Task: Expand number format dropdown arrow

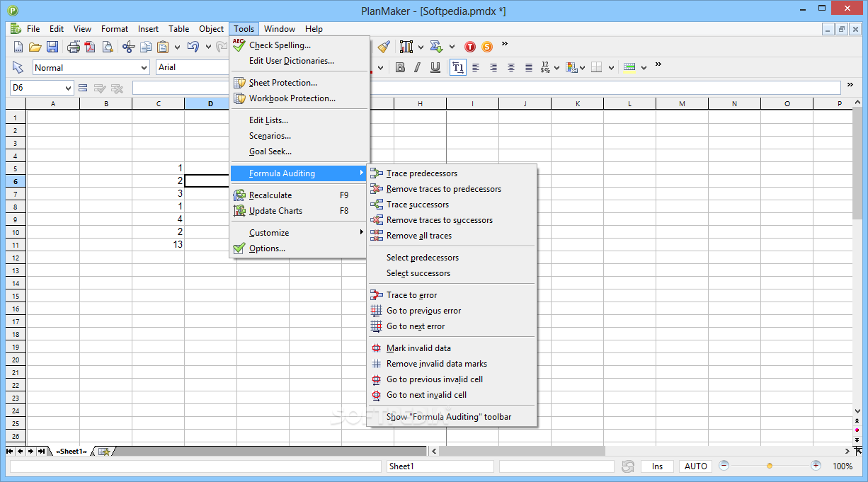Action: coord(557,68)
